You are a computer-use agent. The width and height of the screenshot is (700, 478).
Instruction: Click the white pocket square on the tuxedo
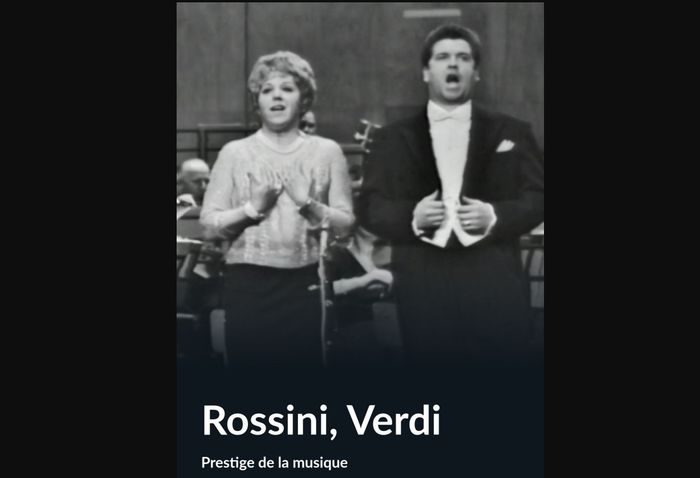click(x=505, y=145)
